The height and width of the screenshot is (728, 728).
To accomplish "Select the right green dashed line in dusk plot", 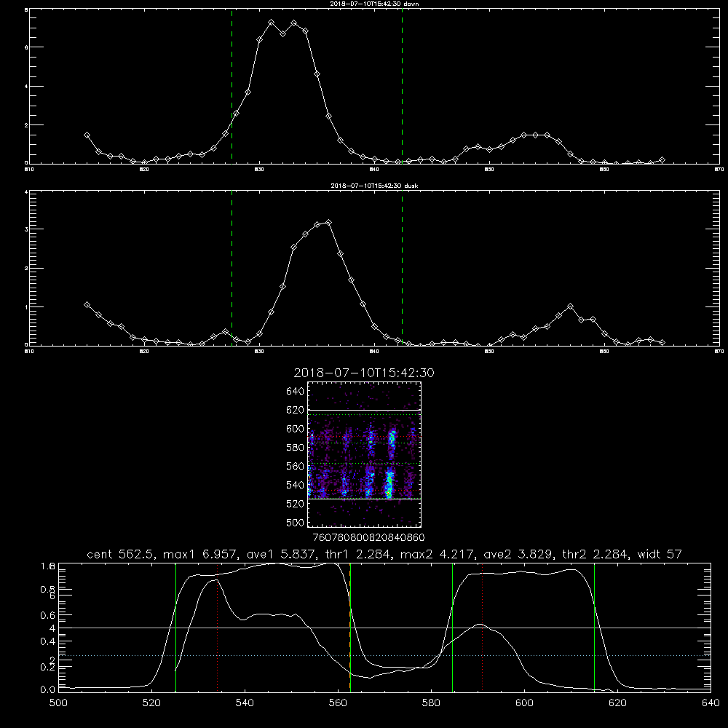I will pyautogui.click(x=402, y=269).
